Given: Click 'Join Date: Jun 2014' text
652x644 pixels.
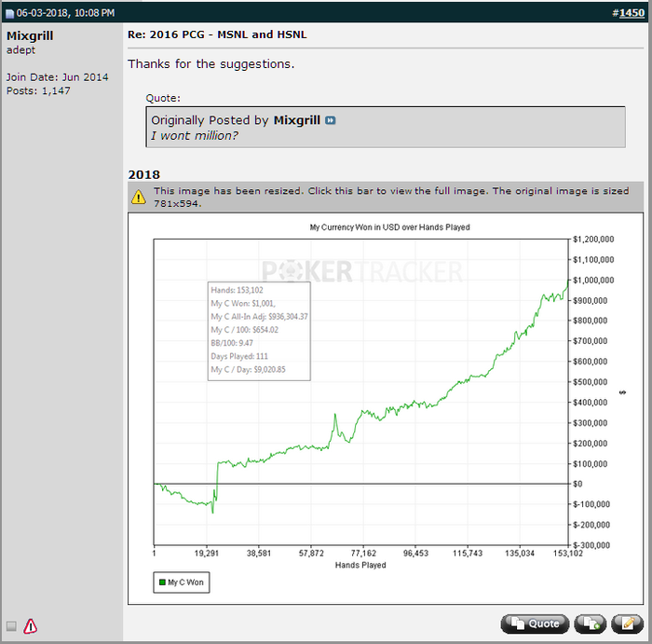Looking at the screenshot, I should [x=58, y=77].
